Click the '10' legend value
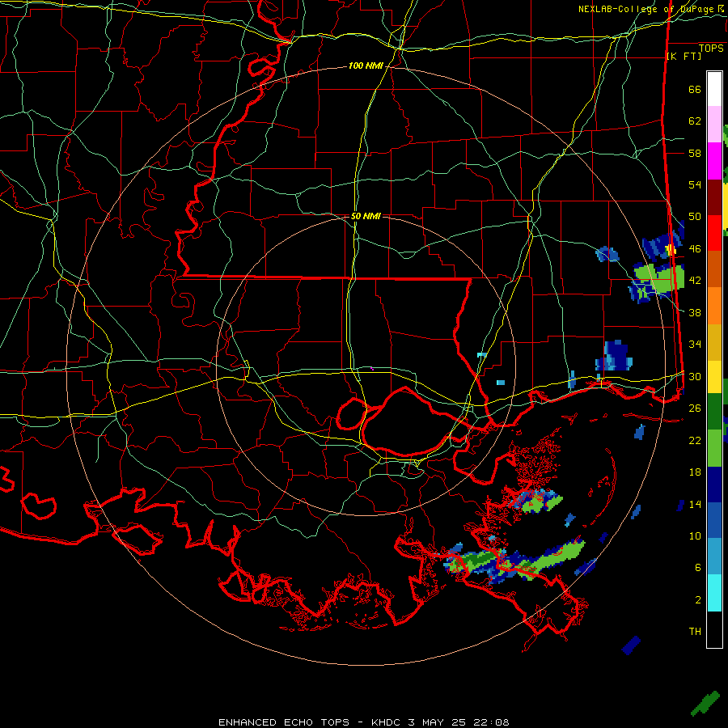The image size is (728, 728). [x=695, y=536]
